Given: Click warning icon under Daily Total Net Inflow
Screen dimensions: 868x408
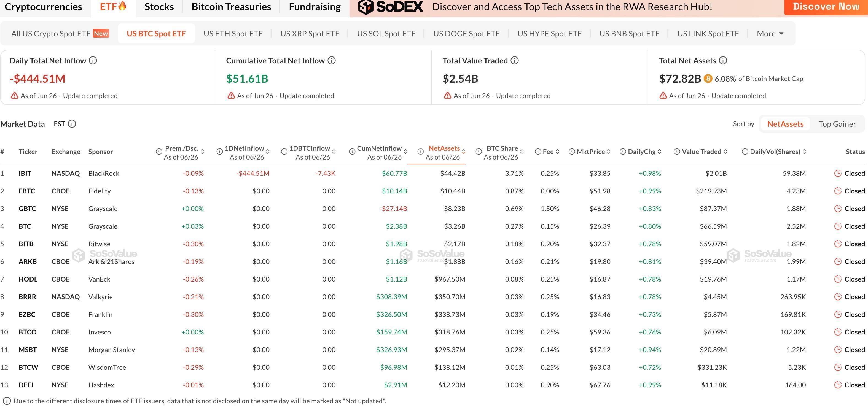Looking at the screenshot, I should point(15,96).
